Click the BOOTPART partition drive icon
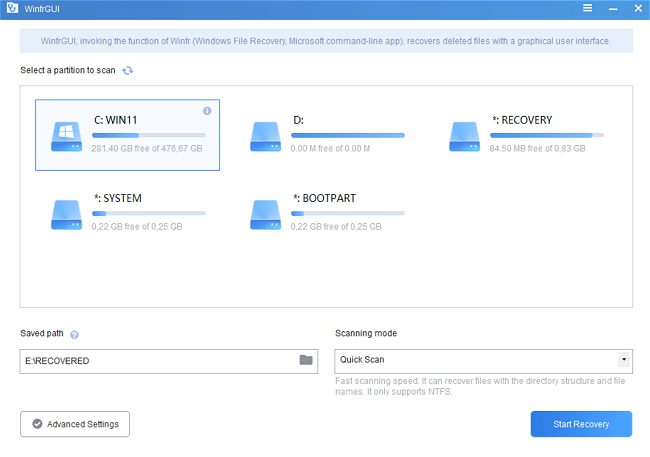This screenshot has width=650, height=457. (265, 215)
